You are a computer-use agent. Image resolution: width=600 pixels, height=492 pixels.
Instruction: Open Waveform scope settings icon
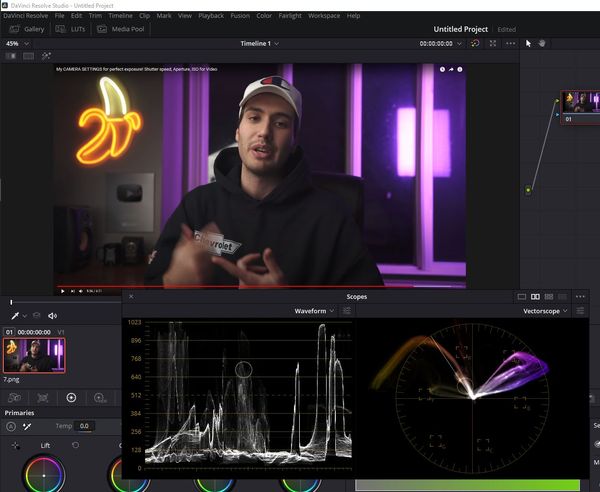click(x=346, y=311)
